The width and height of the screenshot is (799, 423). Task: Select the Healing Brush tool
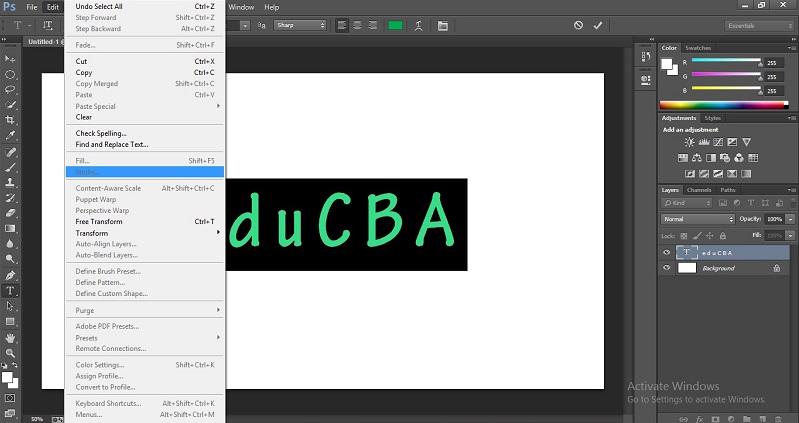point(10,152)
